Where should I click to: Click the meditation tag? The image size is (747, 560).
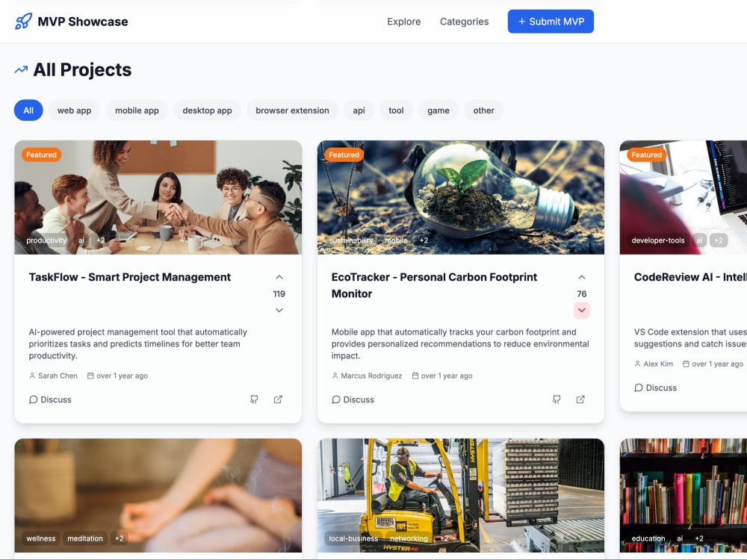click(85, 538)
